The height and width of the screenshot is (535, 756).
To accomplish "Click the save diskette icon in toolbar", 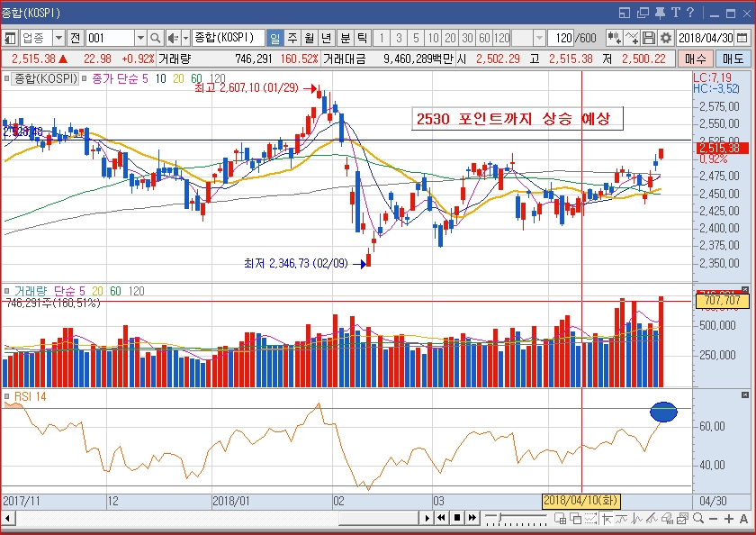I will tap(648, 38).
